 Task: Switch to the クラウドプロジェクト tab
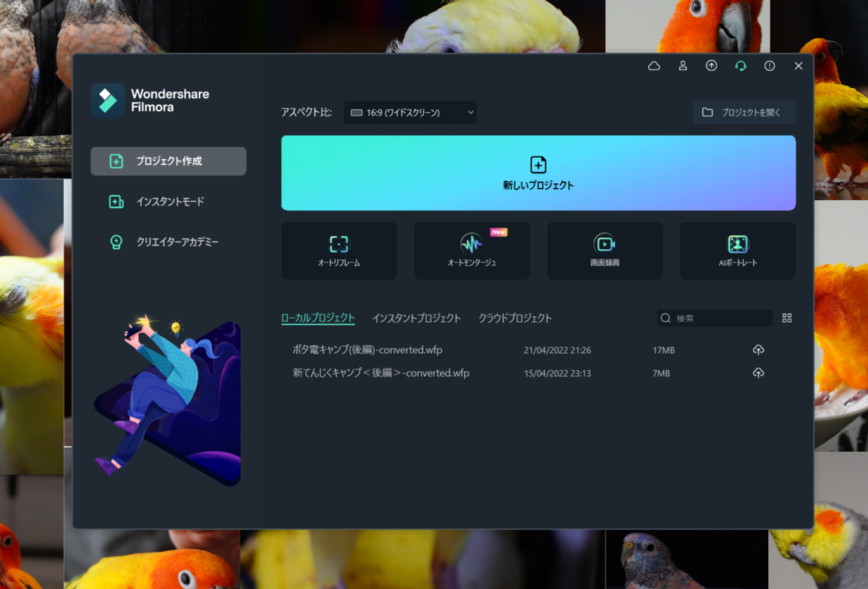(515, 318)
